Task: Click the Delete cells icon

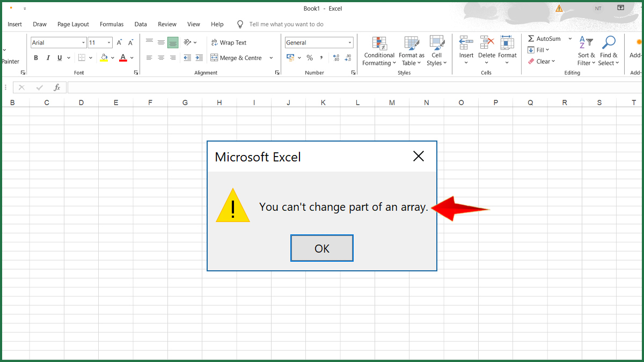Action: (487, 43)
